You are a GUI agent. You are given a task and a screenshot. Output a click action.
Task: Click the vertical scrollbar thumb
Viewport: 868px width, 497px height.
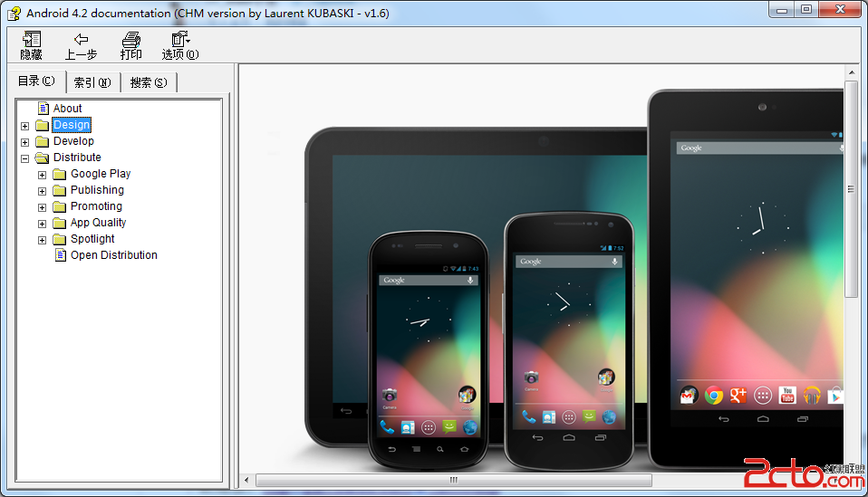point(851,189)
